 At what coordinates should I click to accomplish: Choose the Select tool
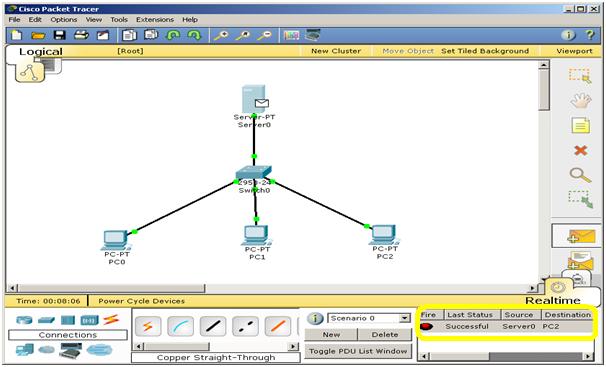[580, 76]
